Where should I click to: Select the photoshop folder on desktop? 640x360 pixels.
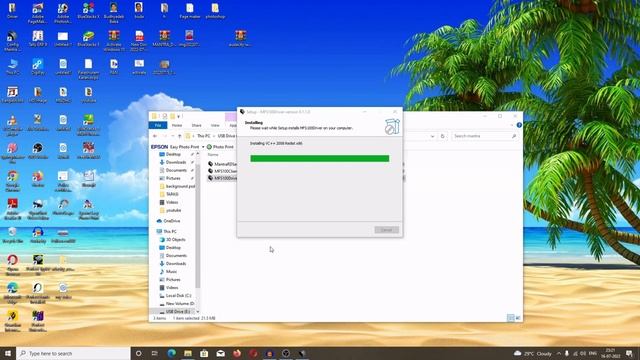[x=215, y=11]
